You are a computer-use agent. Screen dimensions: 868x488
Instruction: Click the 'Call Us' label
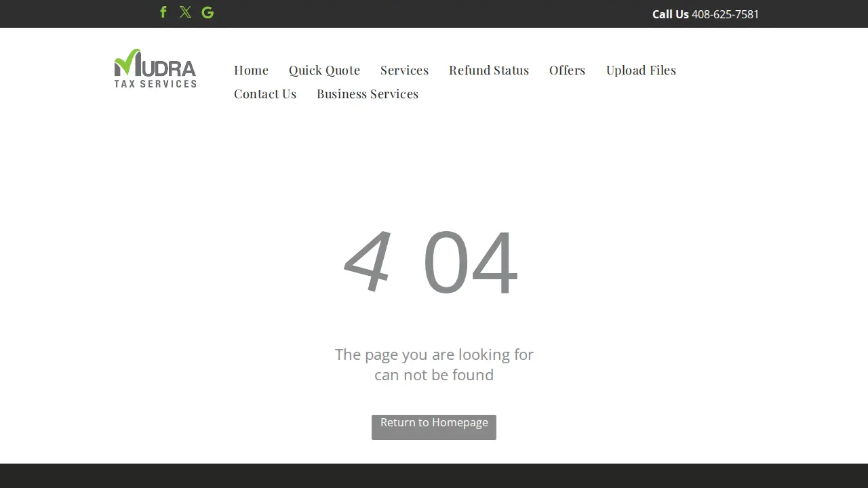coord(670,14)
